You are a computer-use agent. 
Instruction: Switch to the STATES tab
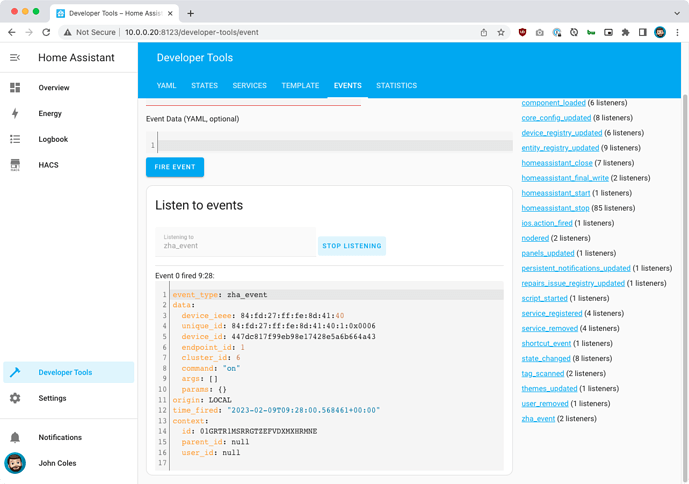(204, 86)
